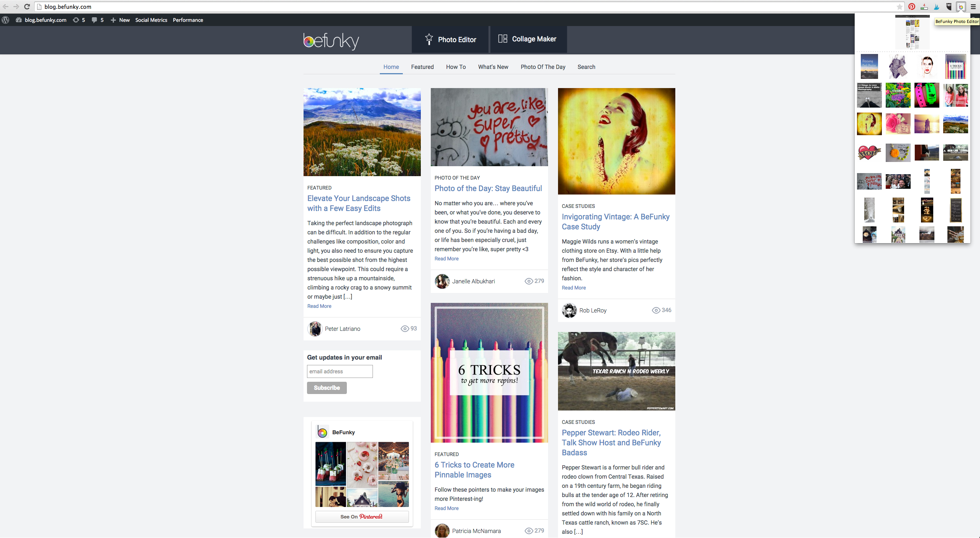Open Chrome's hamburger menu
Image resolution: width=980 pixels, height=538 pixels.
pyautogui.click(x=973, y=7)
